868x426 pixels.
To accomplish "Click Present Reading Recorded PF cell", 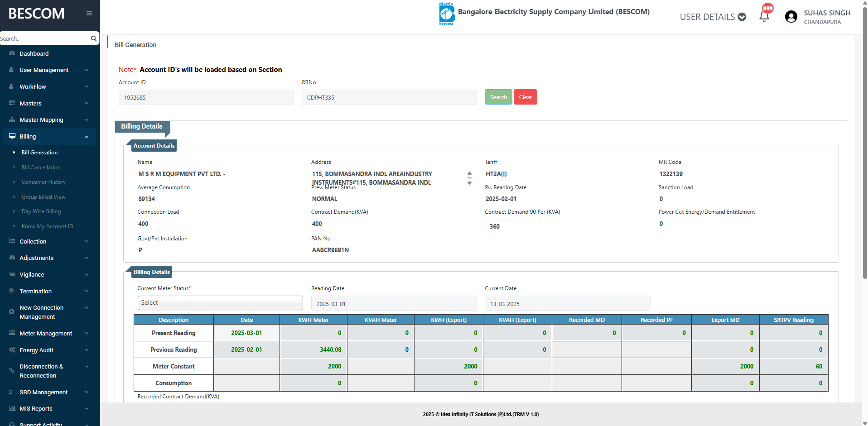I will [x=656, y=333].
